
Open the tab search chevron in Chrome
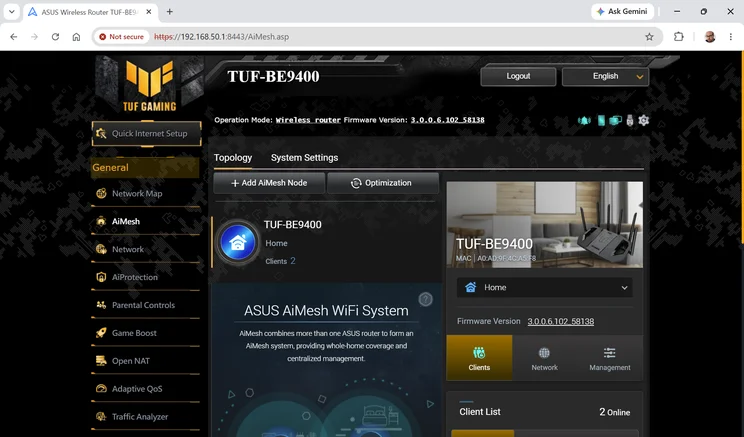[x=11, y=11]
